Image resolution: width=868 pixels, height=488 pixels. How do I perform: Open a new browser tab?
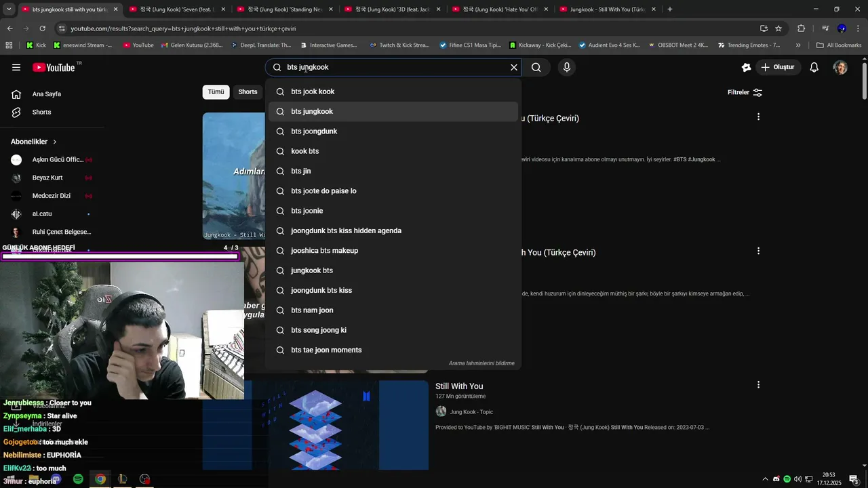pos(670,9)
